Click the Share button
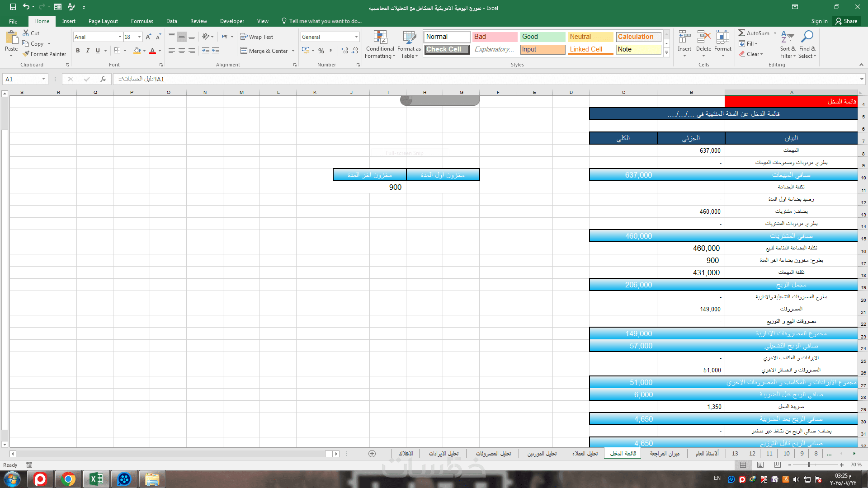Image resolution: width=868 pixels, height=488 pixels. 846,21
